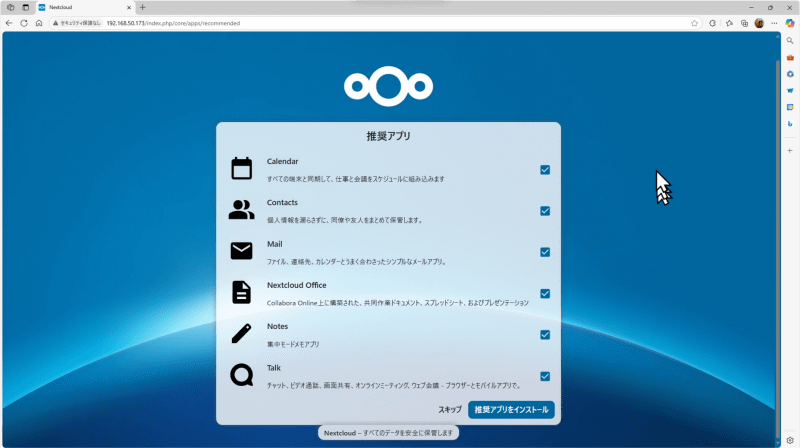Open the collections icon
The image size is (800, 448).
click(744, 23)
